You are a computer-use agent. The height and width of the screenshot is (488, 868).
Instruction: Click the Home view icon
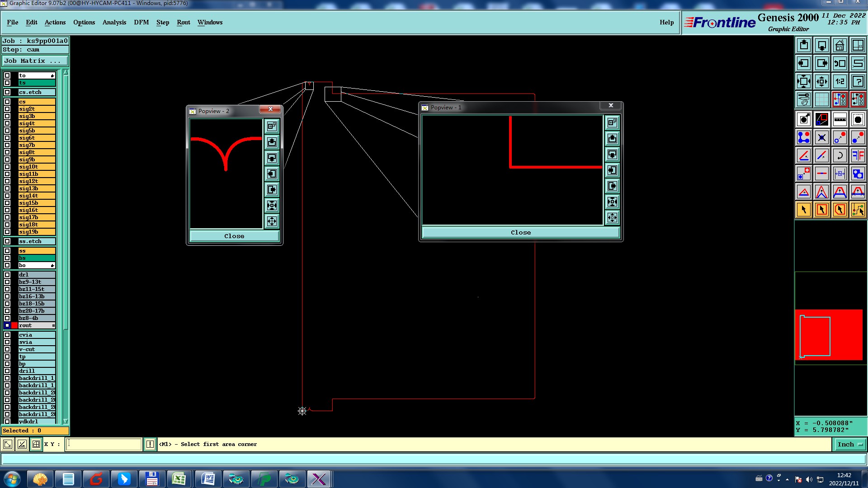click(x=840, y=45)
